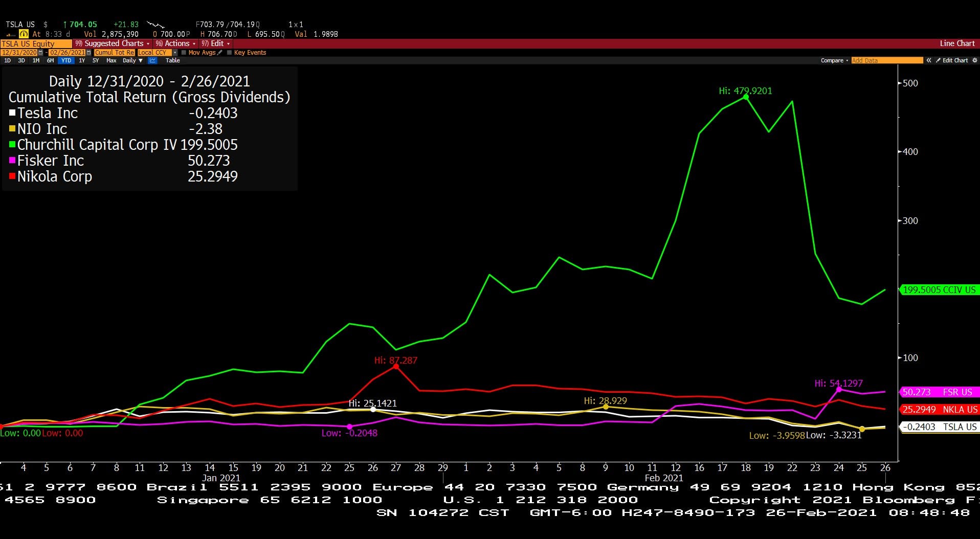
Task: Collapse panel with double chevron icon
Action: tap(929, 60)
